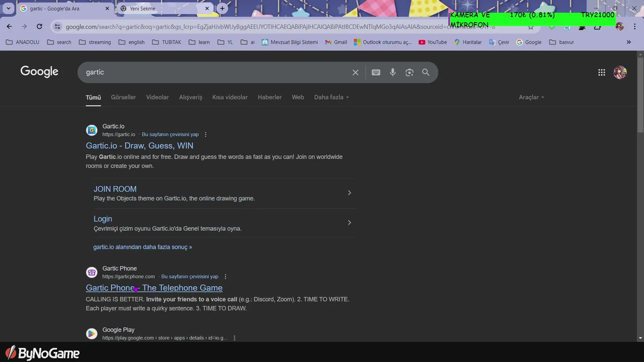Viewport: 644px width, 362px height.
Task: Click the Gartic Phone site favicon
Action: click(92, 273)
